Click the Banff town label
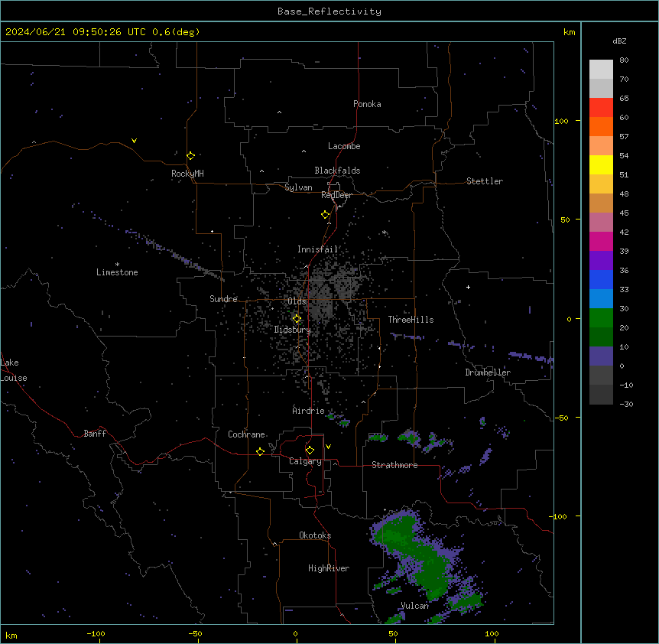This screenshot has height=644, width=659. point(95,434)
